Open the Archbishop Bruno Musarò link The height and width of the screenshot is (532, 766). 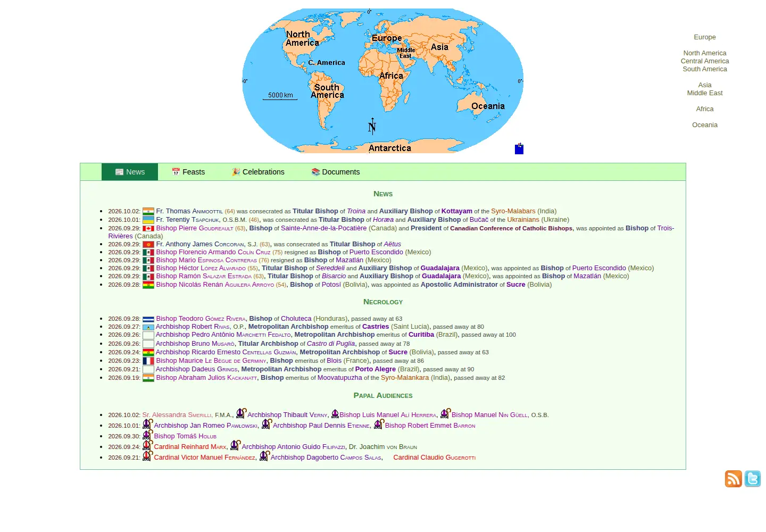pyautogui.click(x=195, y=344)
